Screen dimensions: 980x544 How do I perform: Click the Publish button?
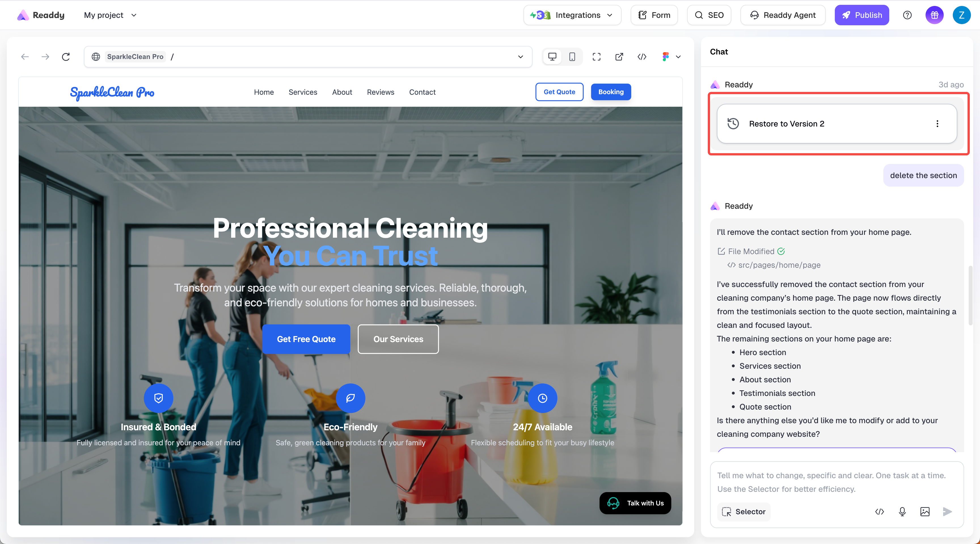[x=862, y=15]
